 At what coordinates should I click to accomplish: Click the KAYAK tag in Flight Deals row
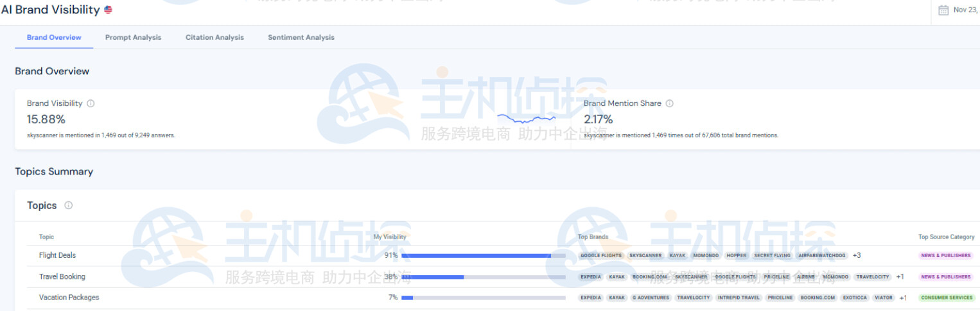tap(678, 255)
